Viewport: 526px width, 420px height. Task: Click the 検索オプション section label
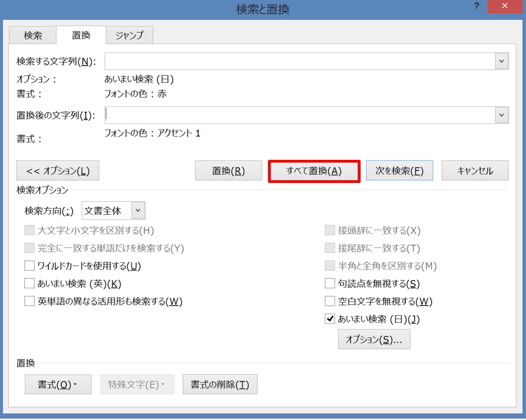[x=42, y=190]
